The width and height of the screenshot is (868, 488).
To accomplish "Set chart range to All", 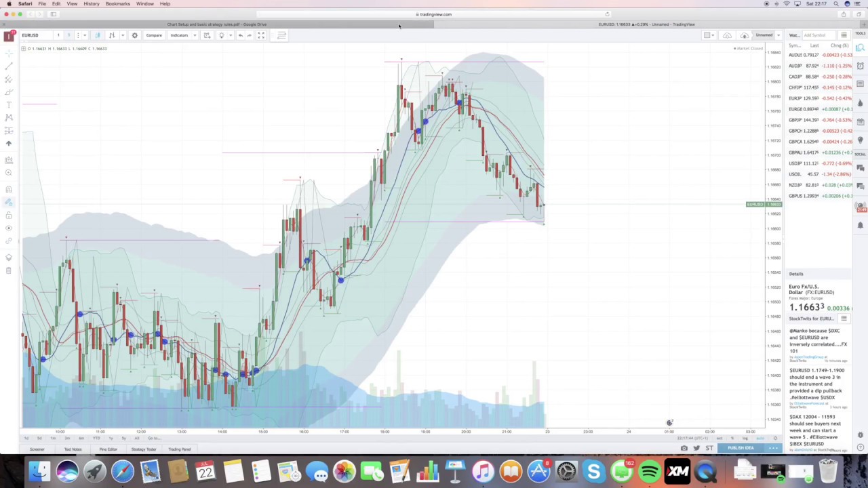I will [x=137, y=439].
